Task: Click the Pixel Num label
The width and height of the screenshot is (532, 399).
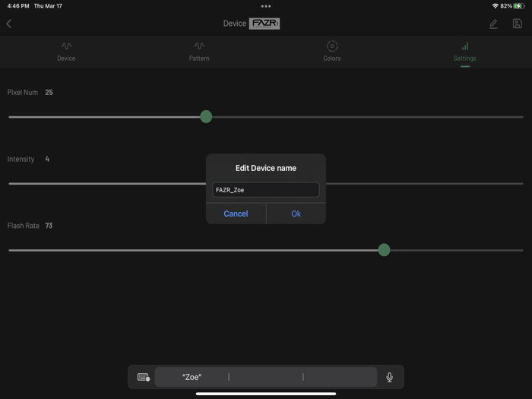Action: [23, 92]
